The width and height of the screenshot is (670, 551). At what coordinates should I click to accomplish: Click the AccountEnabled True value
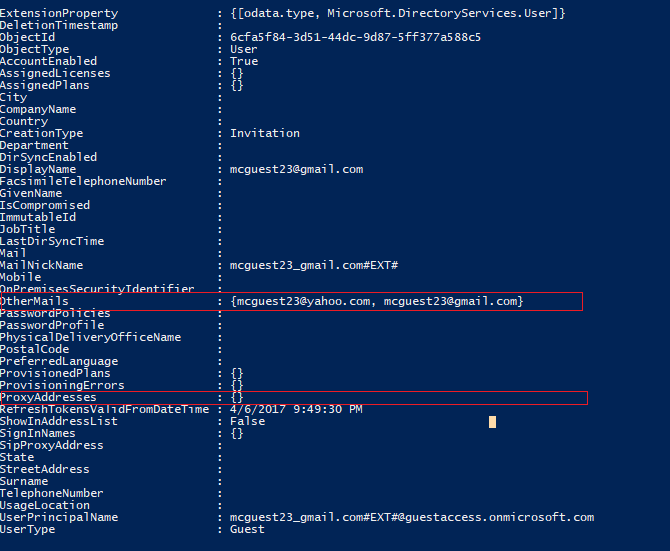(x=244, y=61)
